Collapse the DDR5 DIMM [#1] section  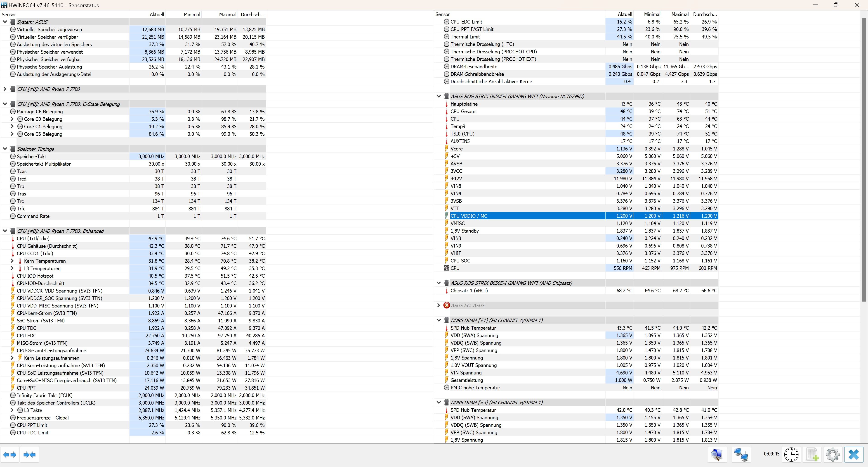click(x=438, y=320)
